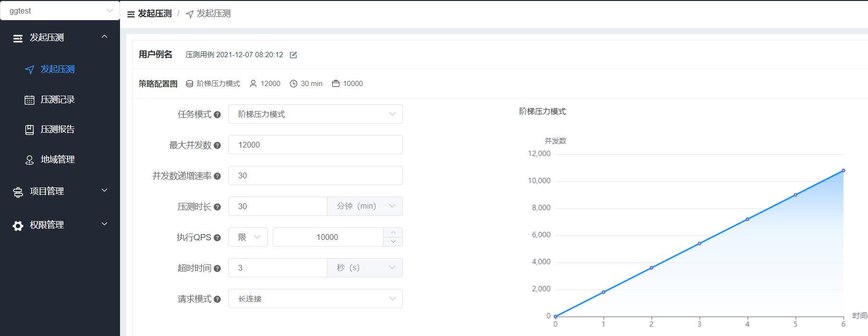Screen dimensions: 868x336
Task: Click the paper-plane icon in breadcrumb
Action: click(x=190, y=14)
